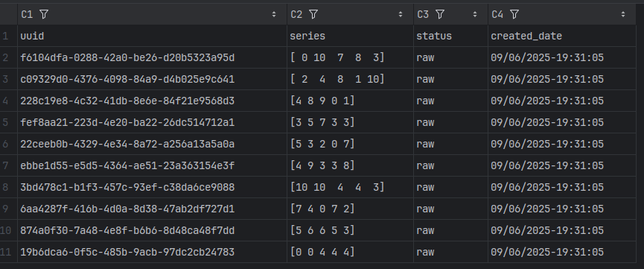Viewport: 644px width, 269px height.
Task: Select row number 10 header
Action: coord(9,231)
